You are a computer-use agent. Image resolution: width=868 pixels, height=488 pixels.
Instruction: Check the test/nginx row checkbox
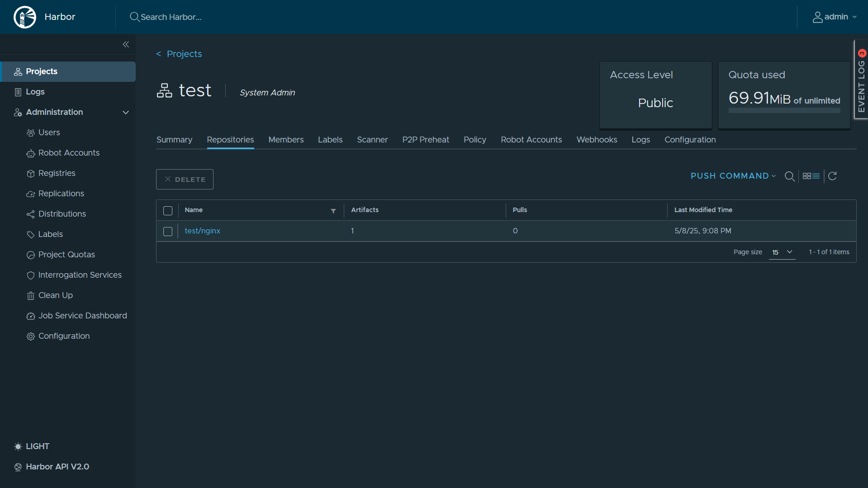click(x=168, y=232)
